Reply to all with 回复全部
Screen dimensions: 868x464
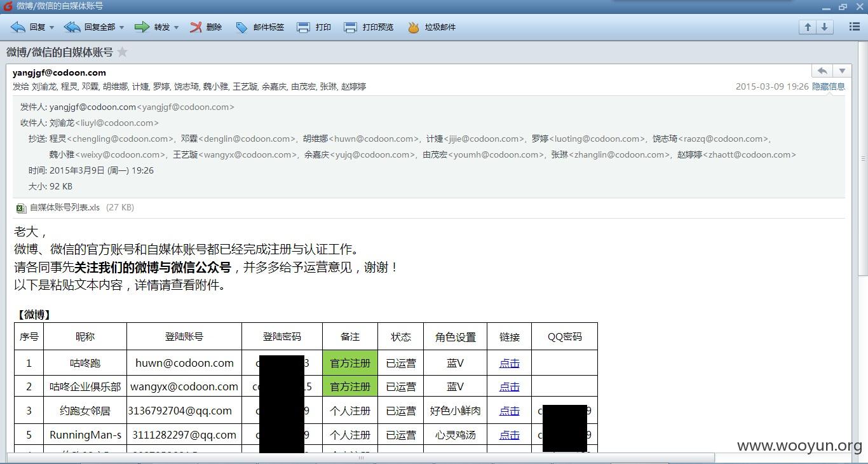tap(90, 27)
